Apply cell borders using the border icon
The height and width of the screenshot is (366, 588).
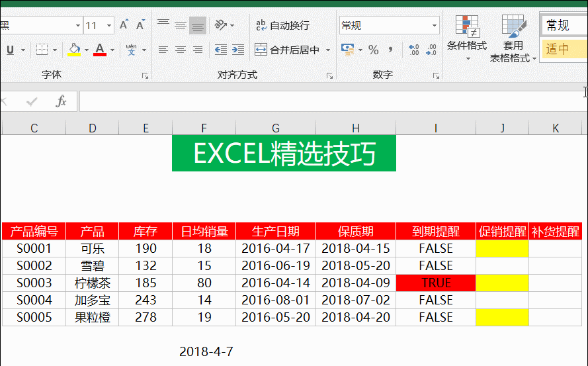[42, 50]
